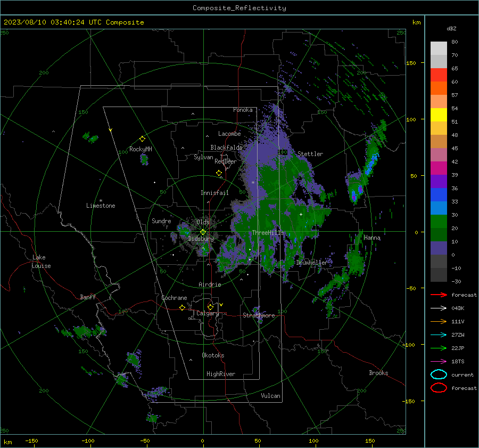Click the Brooks town label
Viewport: 479px width, 448px height.
pyautogui.click(x=378, y=373)
